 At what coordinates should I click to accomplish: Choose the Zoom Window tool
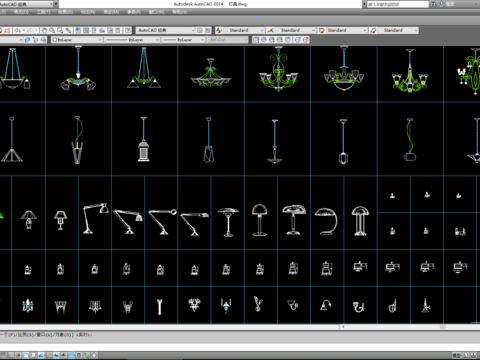60,30
